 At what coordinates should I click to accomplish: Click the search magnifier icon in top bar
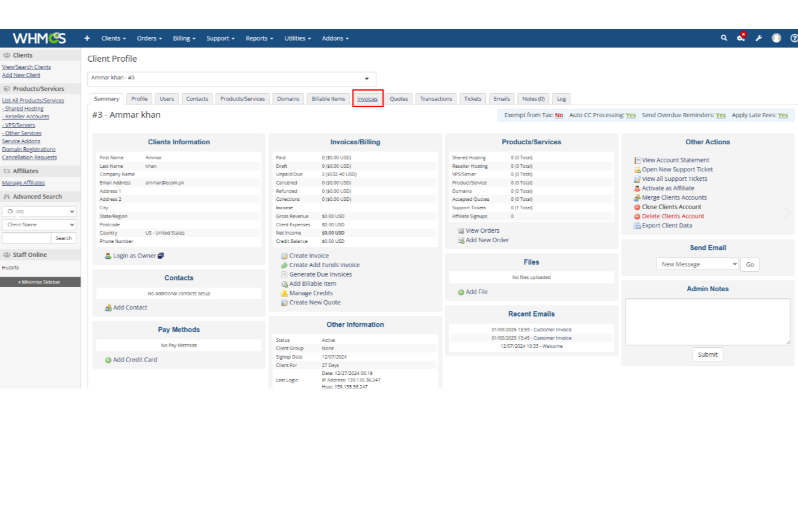click(724, 38)
